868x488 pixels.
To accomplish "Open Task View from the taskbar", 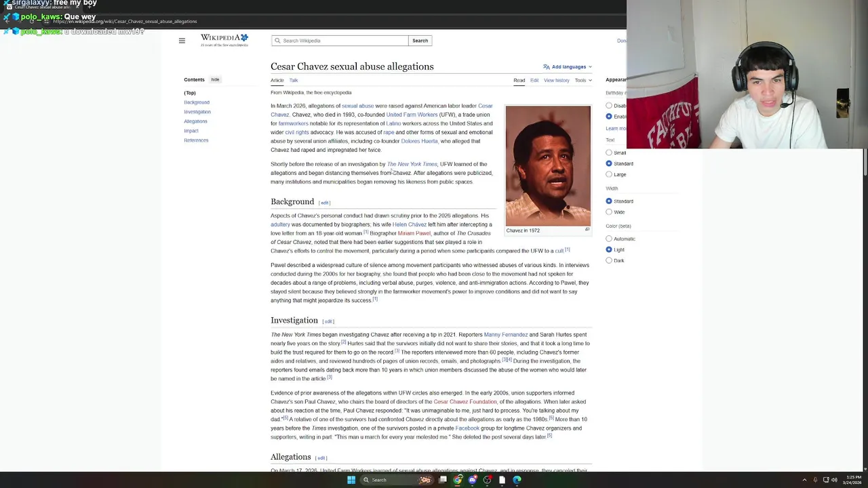I will [x=443, y=480].
